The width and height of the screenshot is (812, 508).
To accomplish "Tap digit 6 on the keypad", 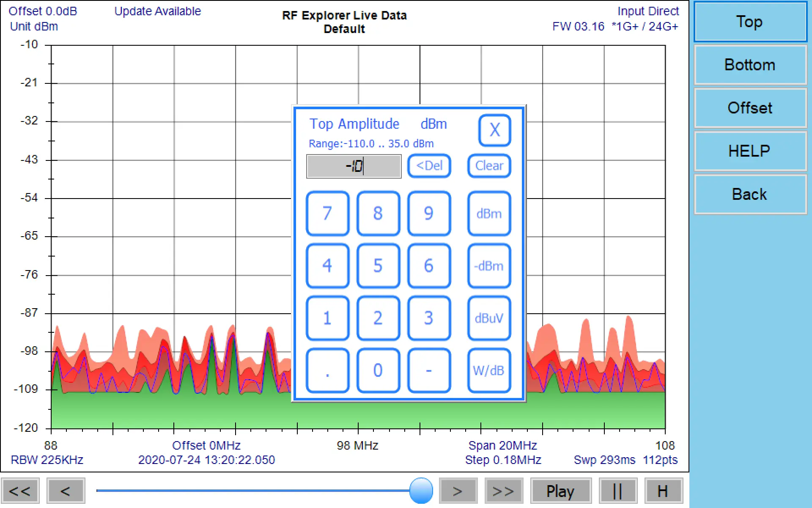I will click(429, 266).
